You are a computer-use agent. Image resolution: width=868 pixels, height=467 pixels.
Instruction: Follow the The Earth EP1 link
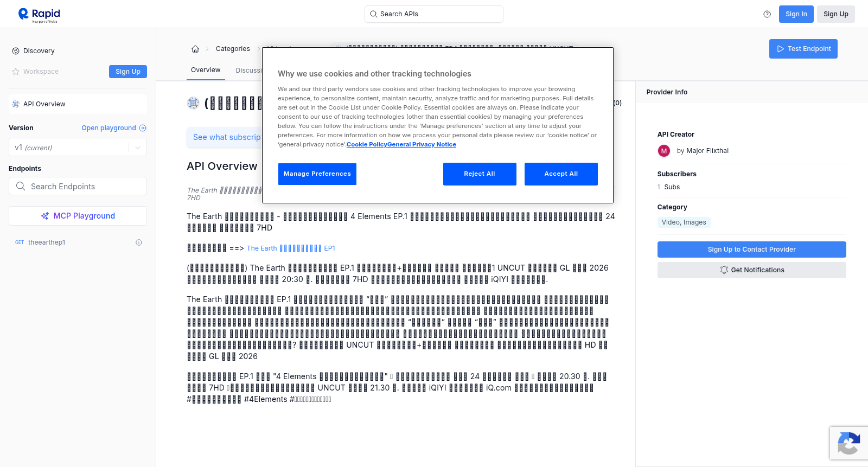point(291,248)
